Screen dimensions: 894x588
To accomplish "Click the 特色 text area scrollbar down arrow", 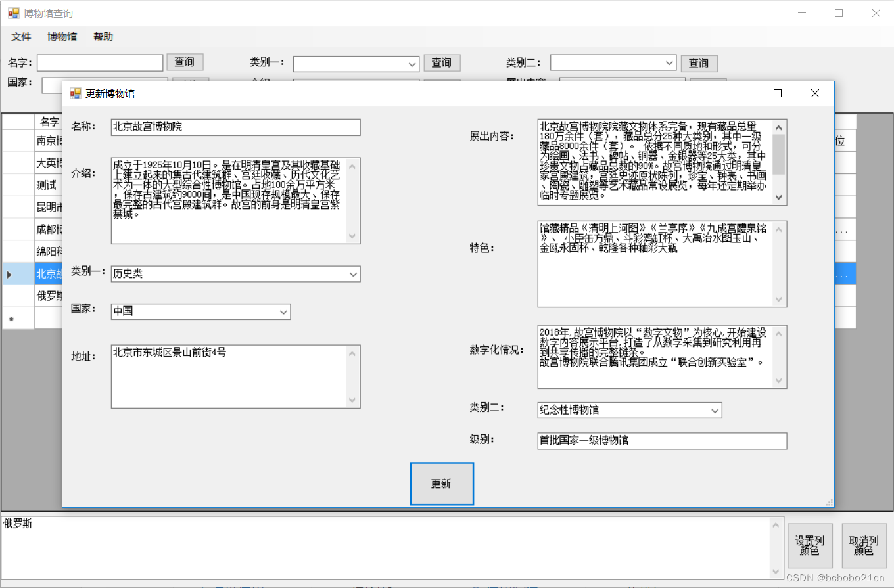I will (x=779, y=300).
